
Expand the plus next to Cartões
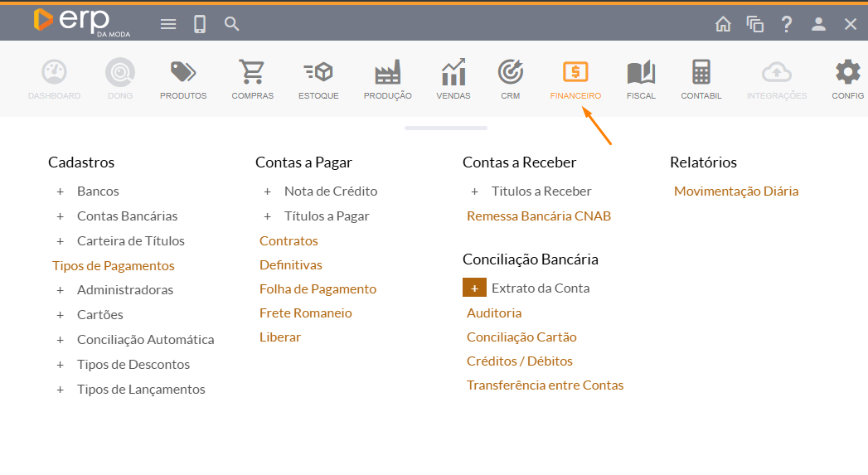click(x=60, y=315)
